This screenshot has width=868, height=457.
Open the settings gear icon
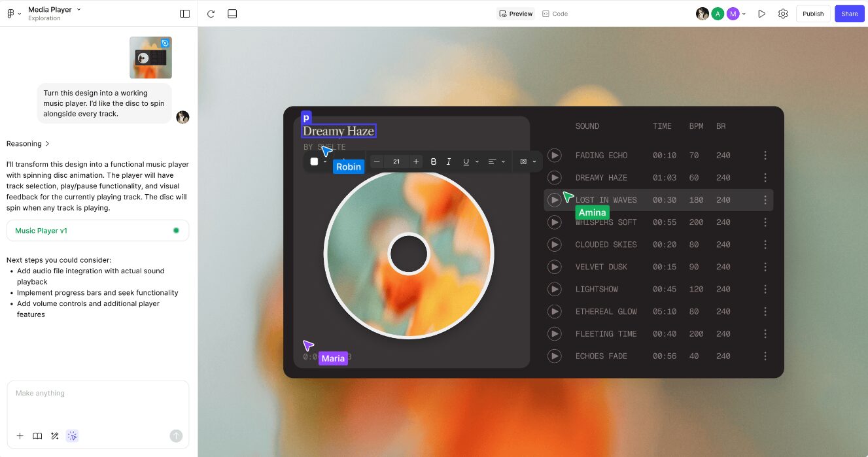coord(783,14)
